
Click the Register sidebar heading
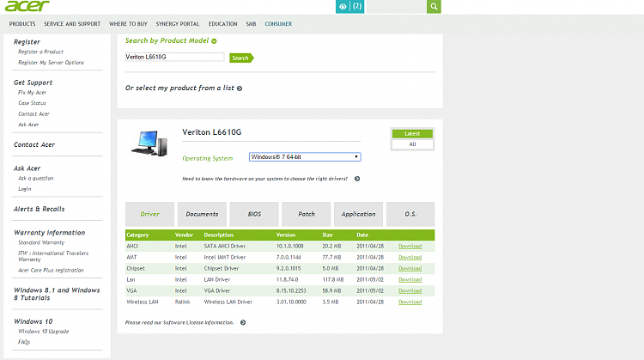pos(27,42)
